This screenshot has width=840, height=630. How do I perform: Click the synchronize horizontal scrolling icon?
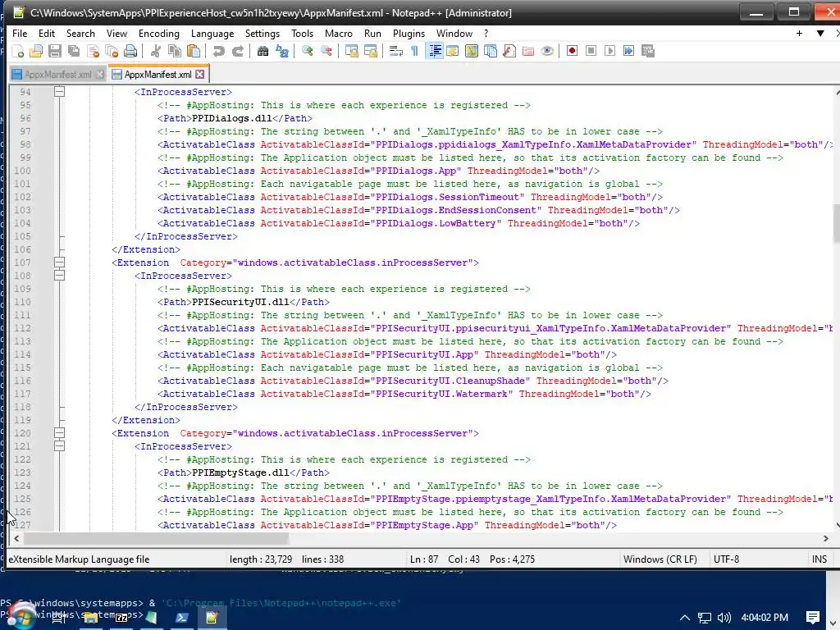(370, 51)
